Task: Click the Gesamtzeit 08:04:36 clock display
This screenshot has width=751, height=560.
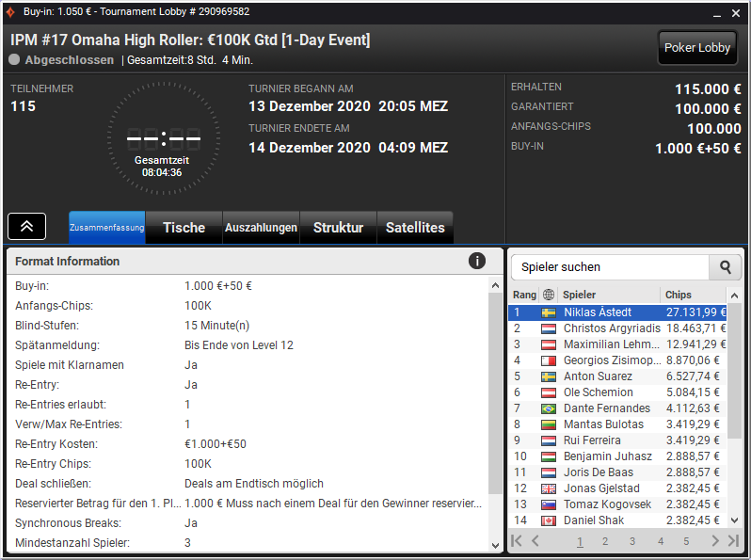Action: (162, 167)
